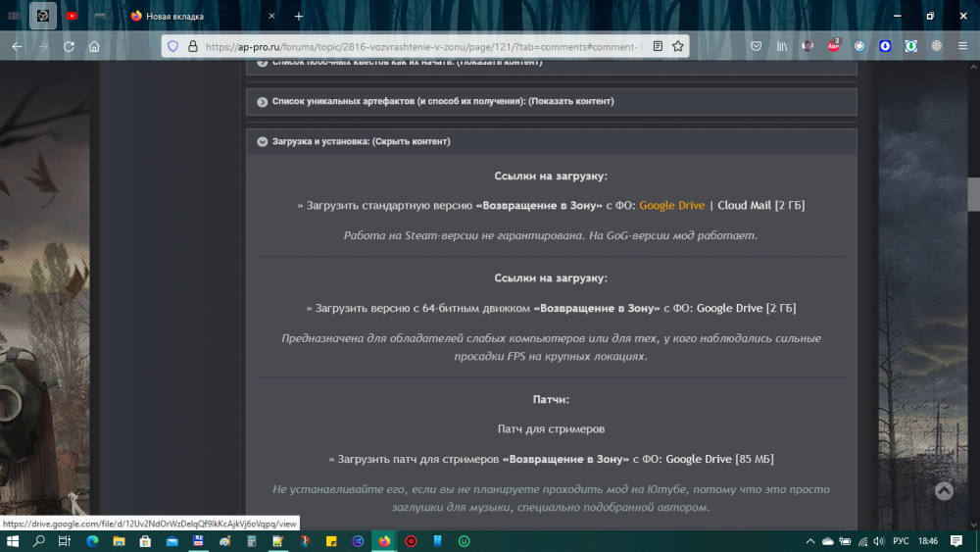The image size is (980, 552).
Task: Reload the current page
Action: [69, 46]
